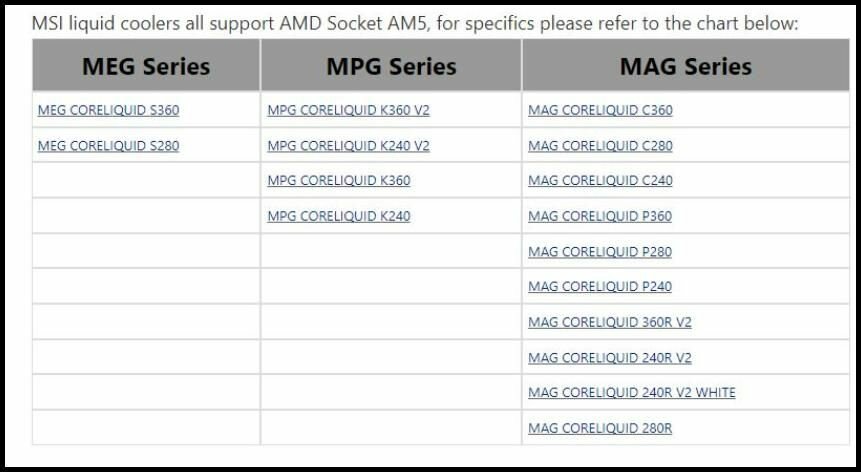Click the MPG CORELIQUID K360 V2 link

click(348, 110)
